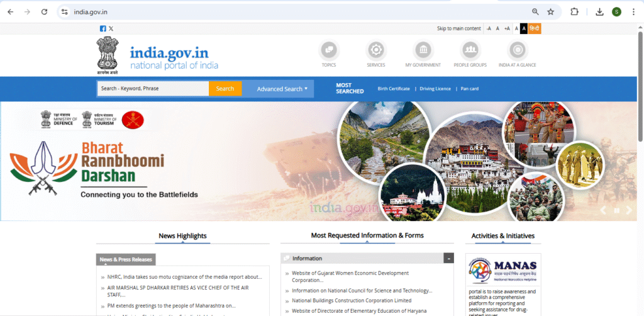Click the Bharat Rannbhoomi Darshan banner
Viewport: 644px width, 316px height.
point(318,161)
